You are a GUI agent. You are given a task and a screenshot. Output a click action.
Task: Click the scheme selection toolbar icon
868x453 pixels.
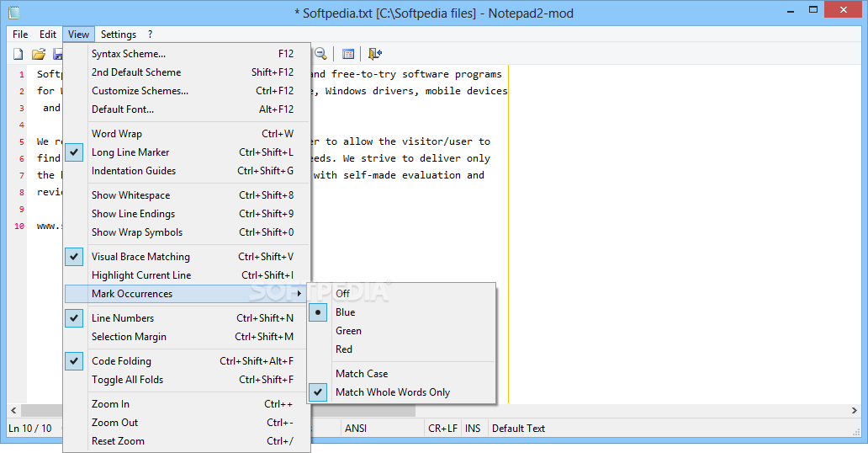(x=348, y=54)
